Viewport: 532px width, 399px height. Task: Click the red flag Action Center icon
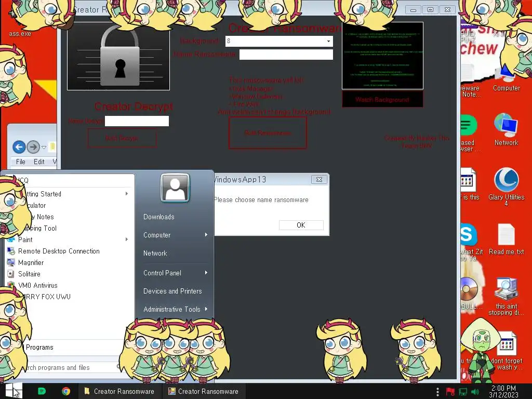[x=450, y=392]
